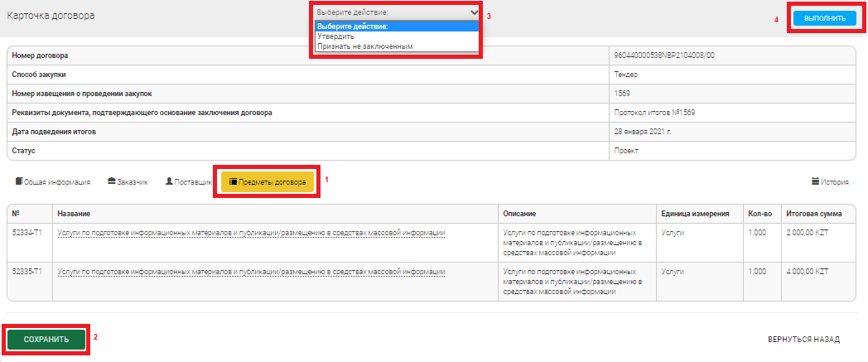Pick the highlighted Выберите действие: placeholder option

(352, 27)
